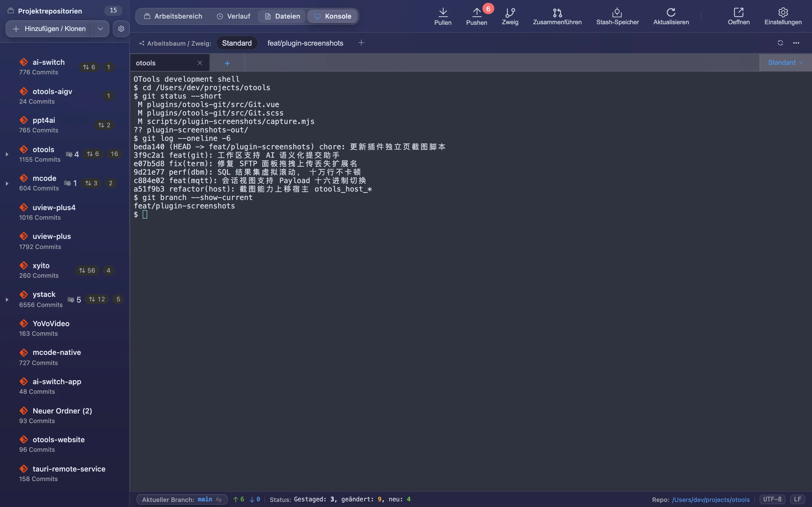Open the three-dots more options menu
Screen dimensions: 812x507
tap(796, 43)
